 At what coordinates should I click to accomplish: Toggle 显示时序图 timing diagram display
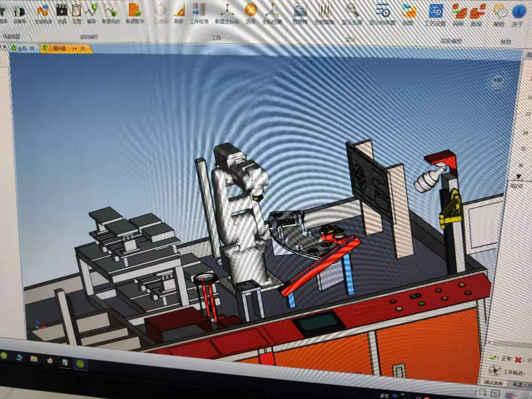(x=382, y=15)
